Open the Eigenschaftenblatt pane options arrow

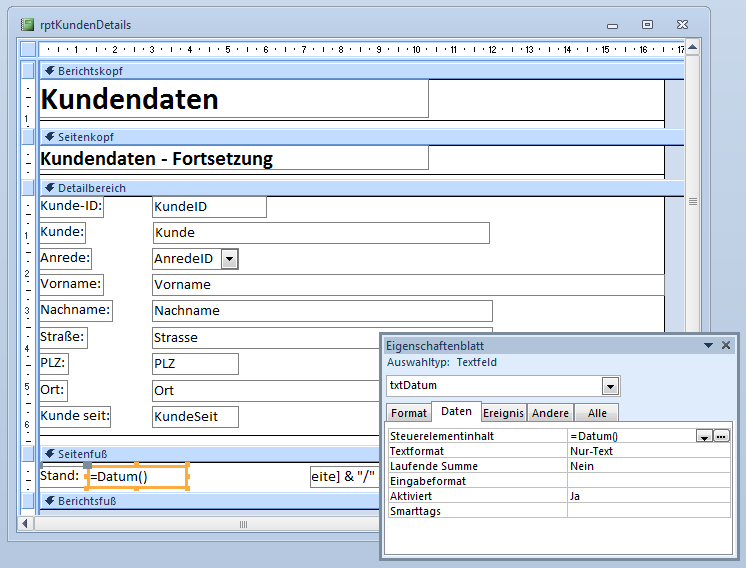(x=708, y=345)
